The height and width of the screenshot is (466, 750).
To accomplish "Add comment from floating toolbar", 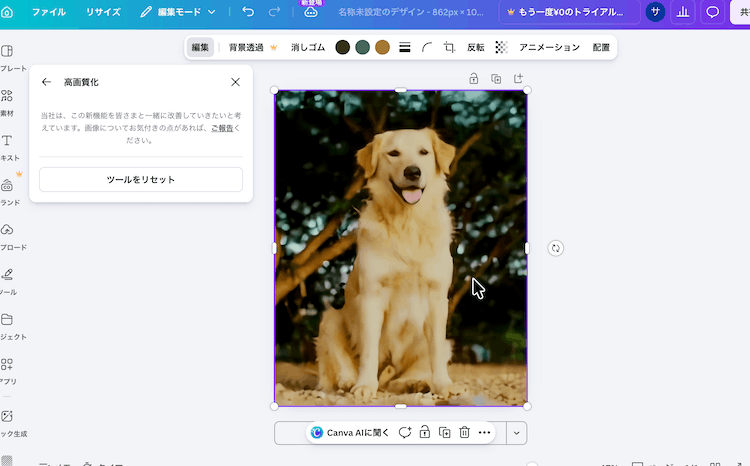I will (405, 433).
